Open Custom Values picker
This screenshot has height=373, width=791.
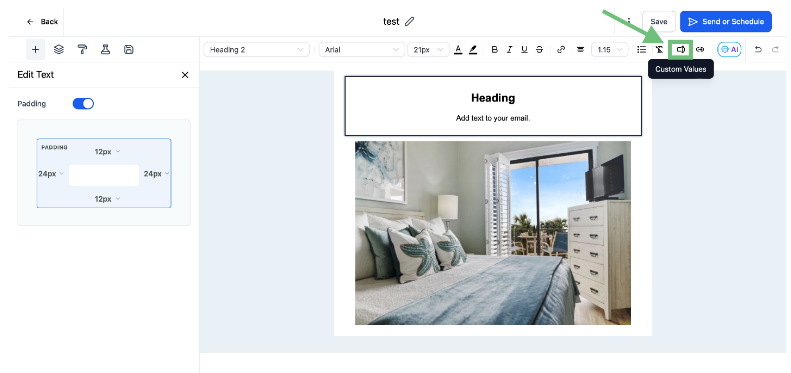(681, 49)
